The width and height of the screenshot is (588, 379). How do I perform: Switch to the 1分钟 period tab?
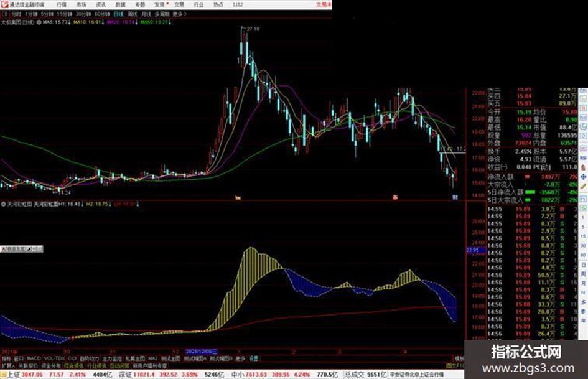[x=30, y=14]
